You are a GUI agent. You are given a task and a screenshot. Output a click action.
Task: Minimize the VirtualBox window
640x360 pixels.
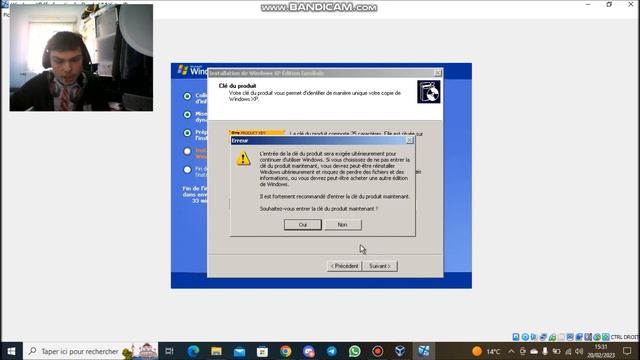[x=588, y=4]
